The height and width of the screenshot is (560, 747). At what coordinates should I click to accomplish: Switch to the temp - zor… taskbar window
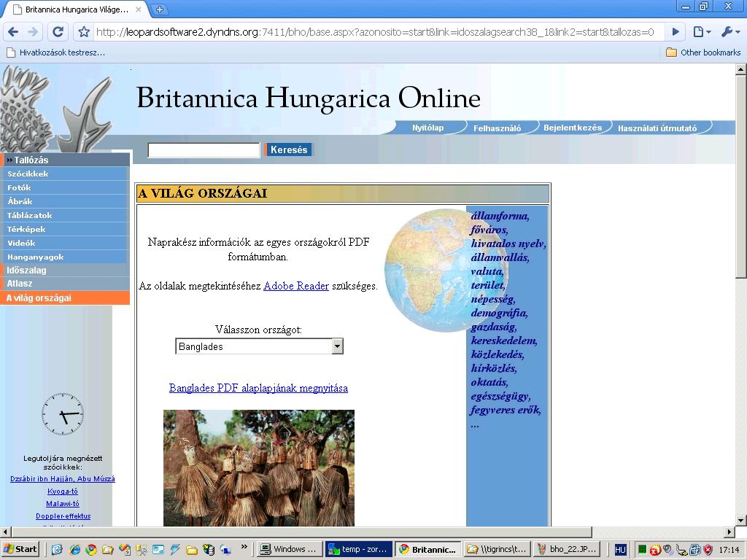pos(359,549)
